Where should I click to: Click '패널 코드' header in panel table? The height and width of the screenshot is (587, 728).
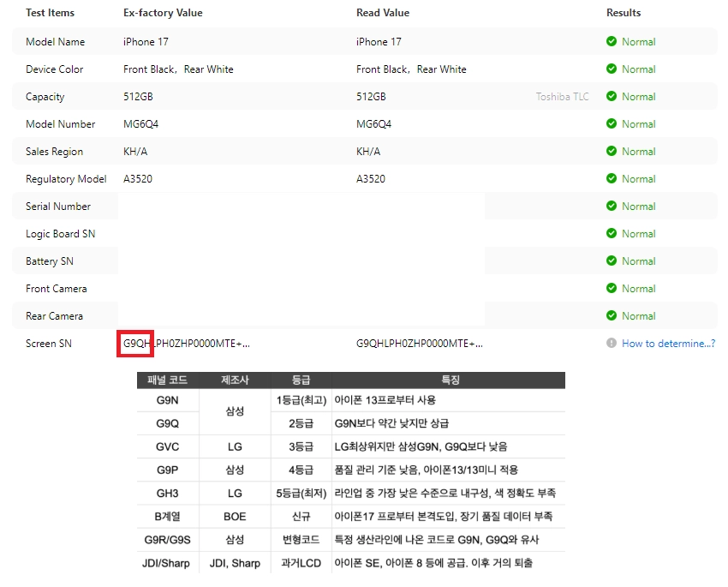[x=167, y=380]
